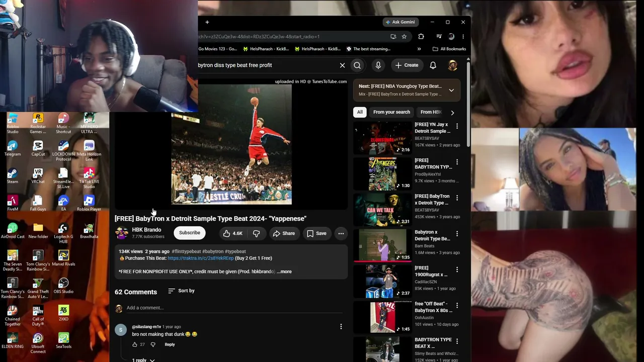Open options for YN Jay x Detroit Sample video
The height and width of the screenshot is (362, 644).
coord(457,126)
